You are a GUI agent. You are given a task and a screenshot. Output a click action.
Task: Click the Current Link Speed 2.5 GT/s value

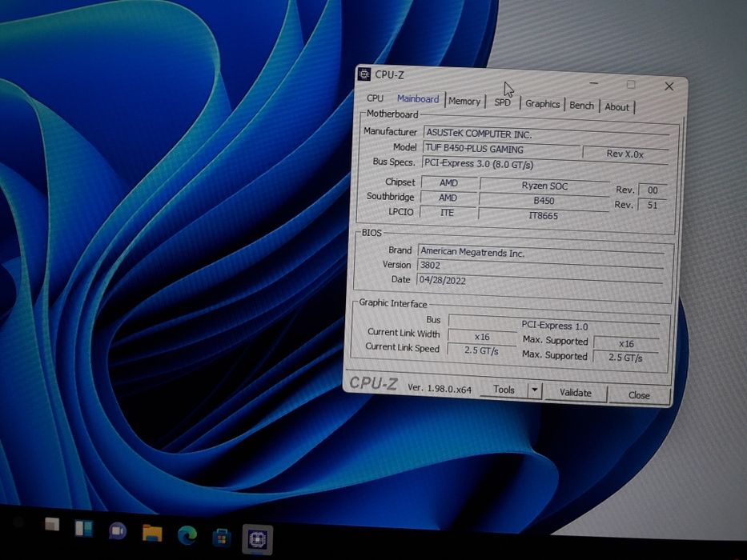(x=481, y=351)
